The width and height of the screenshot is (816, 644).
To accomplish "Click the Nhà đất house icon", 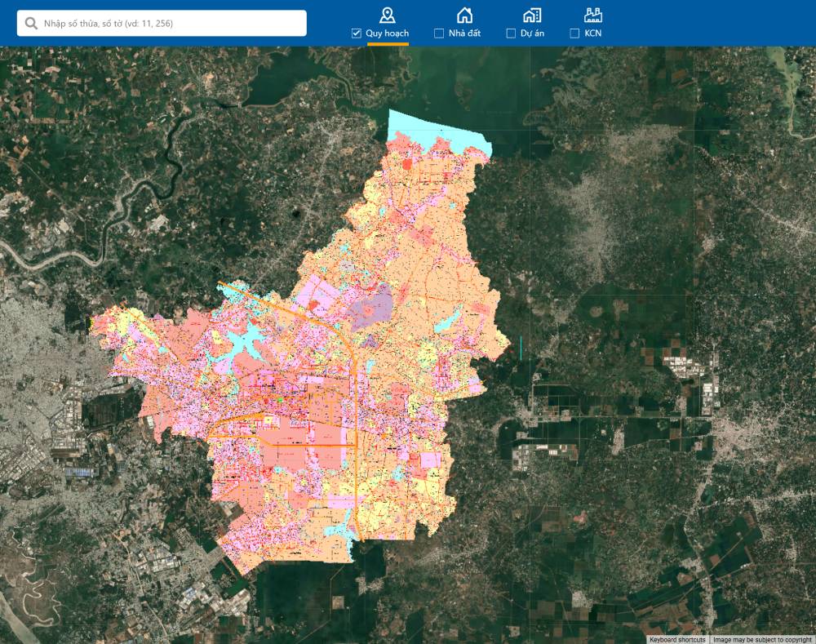I will click(463, 15).
